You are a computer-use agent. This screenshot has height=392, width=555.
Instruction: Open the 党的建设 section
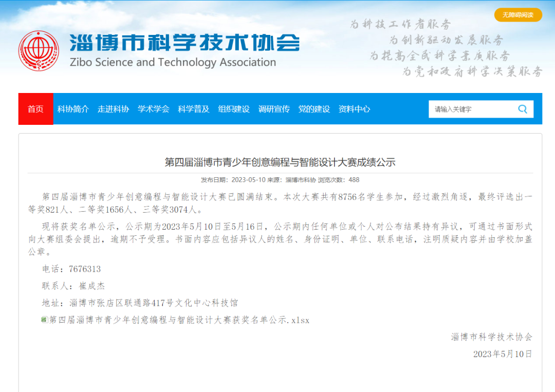point(313,109)
